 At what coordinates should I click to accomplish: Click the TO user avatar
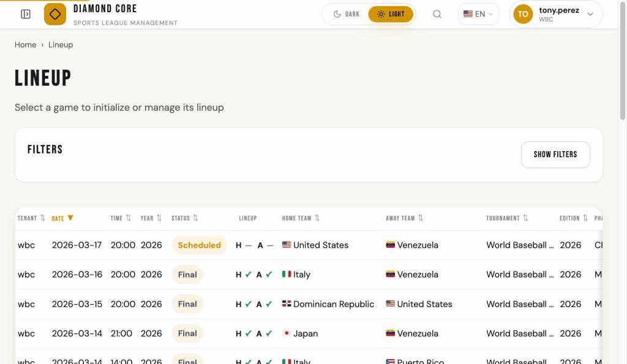(x=523, y=14)
